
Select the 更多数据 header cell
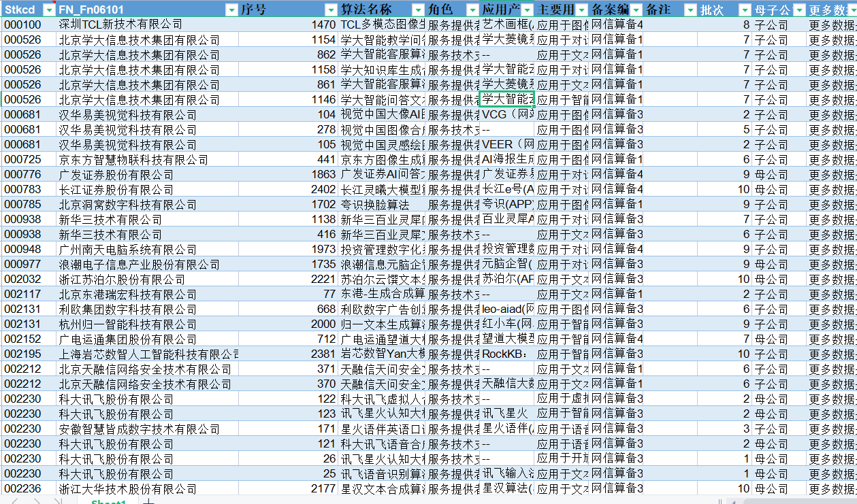point(832,10)
